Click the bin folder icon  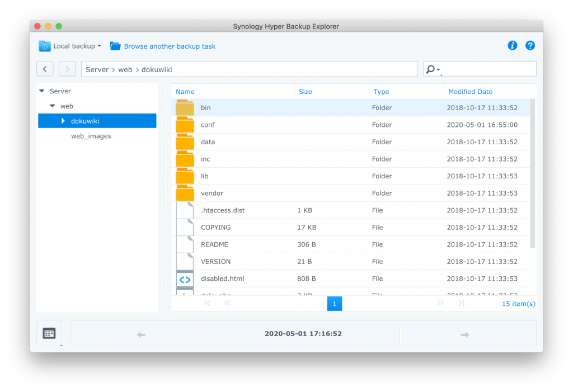pos(185,108)
